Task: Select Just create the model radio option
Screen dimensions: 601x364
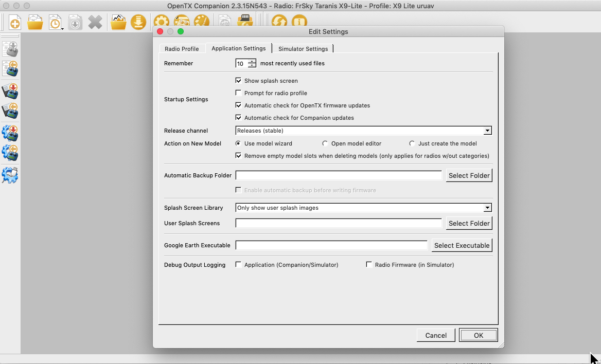Action: click(x=412, y=143)
